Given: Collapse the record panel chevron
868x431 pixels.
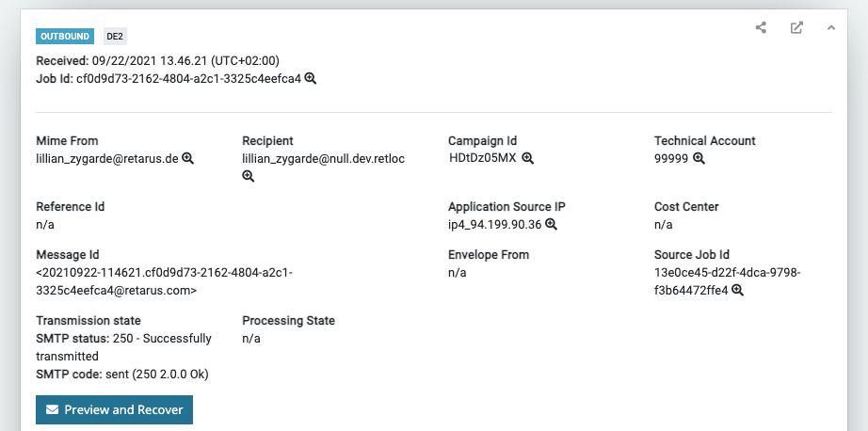Looking at the screenshot, I should pos(831,27).
